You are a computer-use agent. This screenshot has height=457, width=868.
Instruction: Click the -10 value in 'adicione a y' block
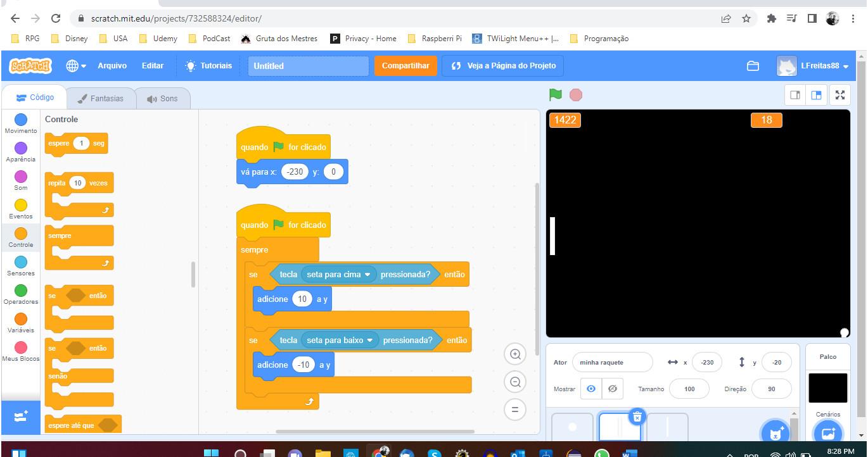pyautogui.click(x=304, y=365)
